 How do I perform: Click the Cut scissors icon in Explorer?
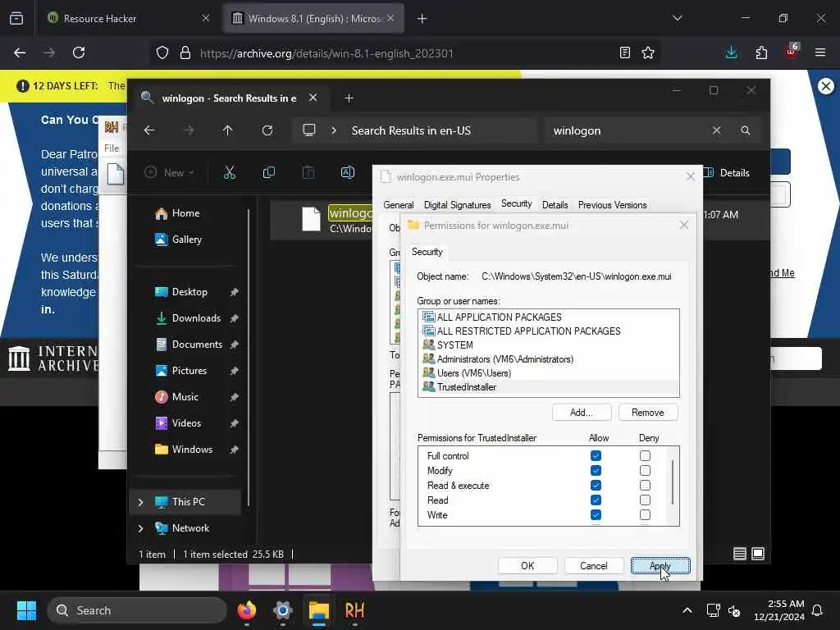230,172
